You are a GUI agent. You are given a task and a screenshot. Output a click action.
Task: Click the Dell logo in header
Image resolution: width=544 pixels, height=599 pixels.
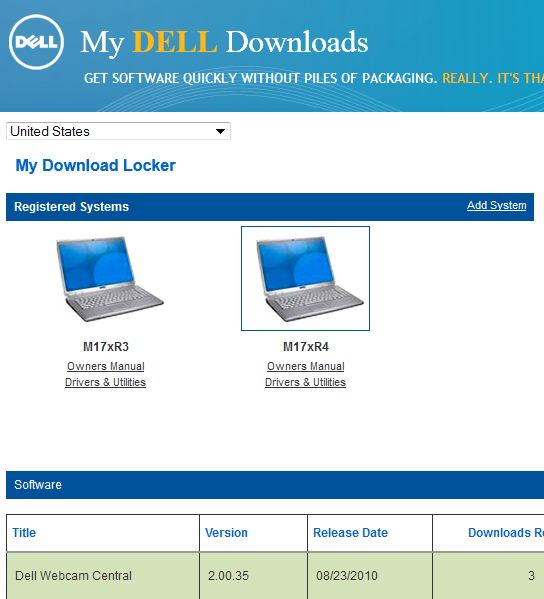[36, 42]
